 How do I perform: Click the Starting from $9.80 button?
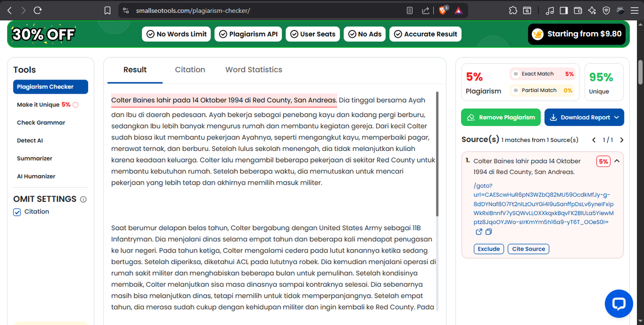tap(577, 34)
